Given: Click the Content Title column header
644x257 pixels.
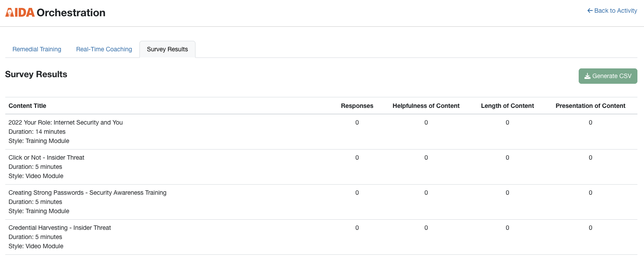Looking at the screenshot, I should tap(27, 106).
